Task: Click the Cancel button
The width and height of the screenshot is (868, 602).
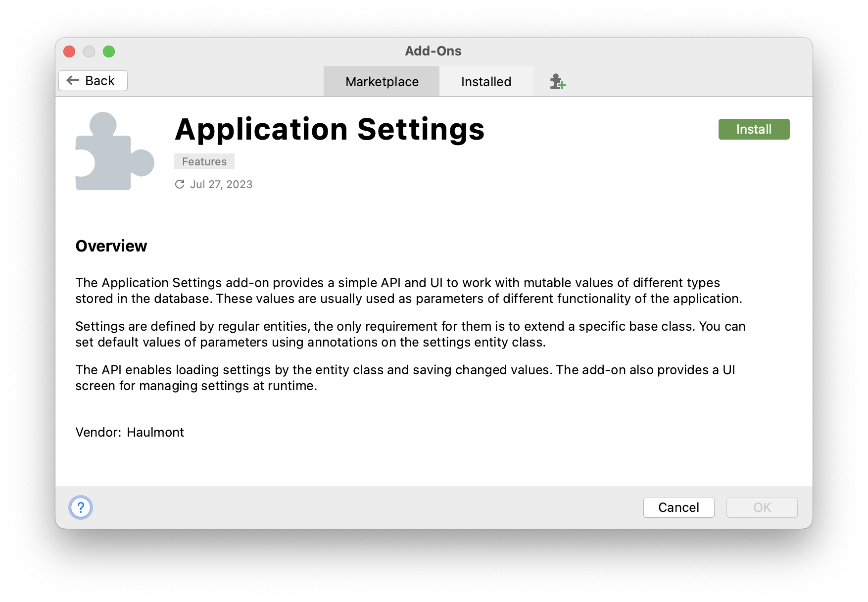Action: tap(678, 507)
